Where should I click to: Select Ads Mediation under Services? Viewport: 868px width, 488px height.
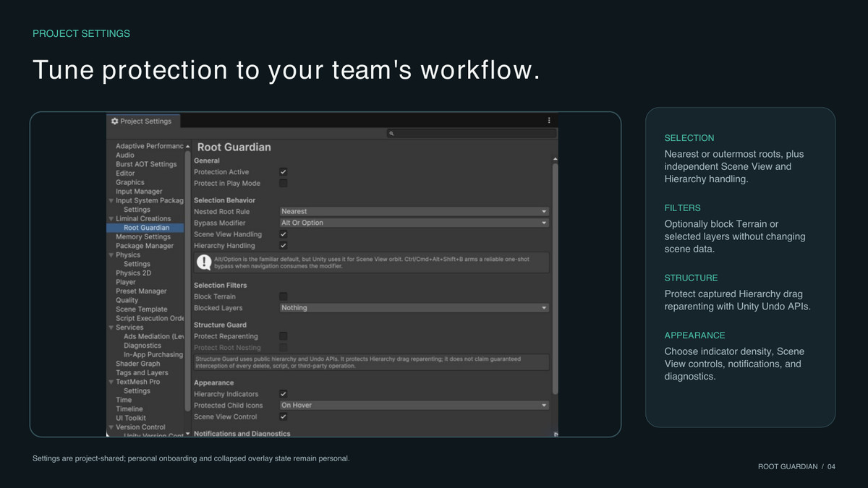click(153, 337)
